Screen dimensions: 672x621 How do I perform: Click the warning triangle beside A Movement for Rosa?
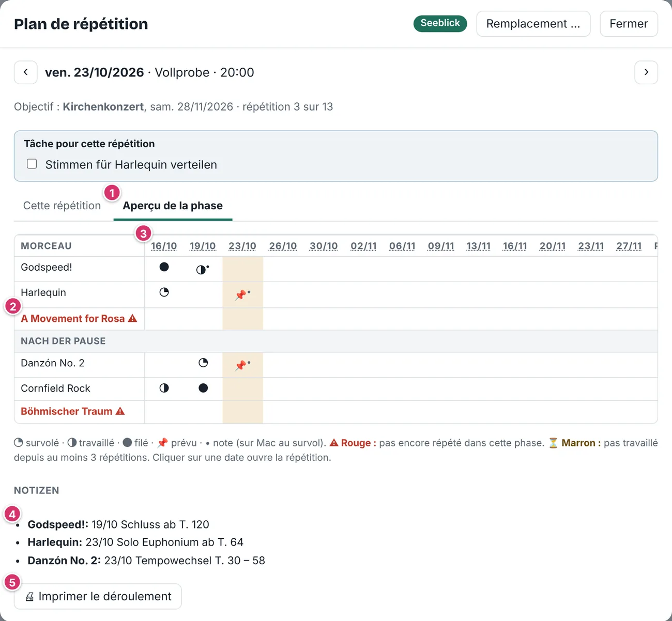(132, 318)
